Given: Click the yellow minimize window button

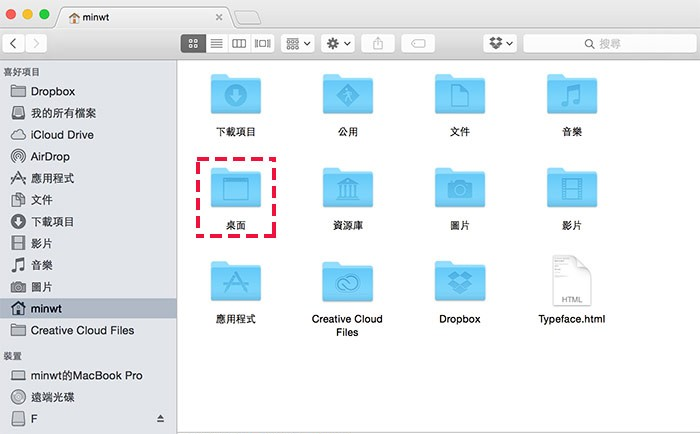Looking at the screenshot, I should tap(27, 14).
